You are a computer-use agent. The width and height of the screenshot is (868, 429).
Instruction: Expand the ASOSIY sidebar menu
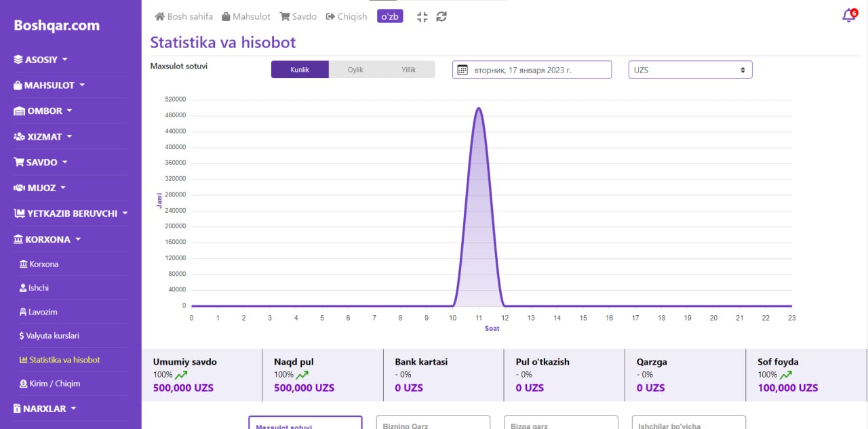41,60
